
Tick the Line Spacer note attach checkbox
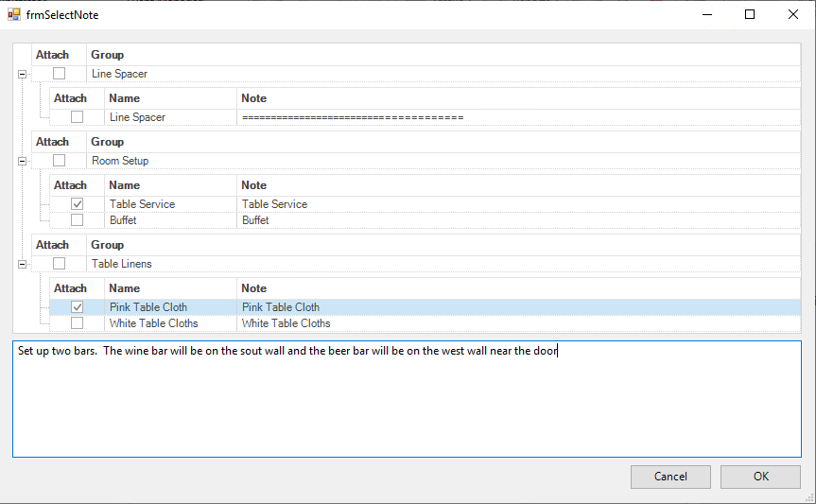77,117
